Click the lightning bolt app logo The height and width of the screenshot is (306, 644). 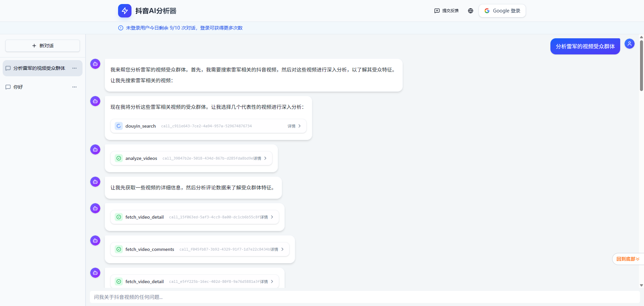coord(124,11)
